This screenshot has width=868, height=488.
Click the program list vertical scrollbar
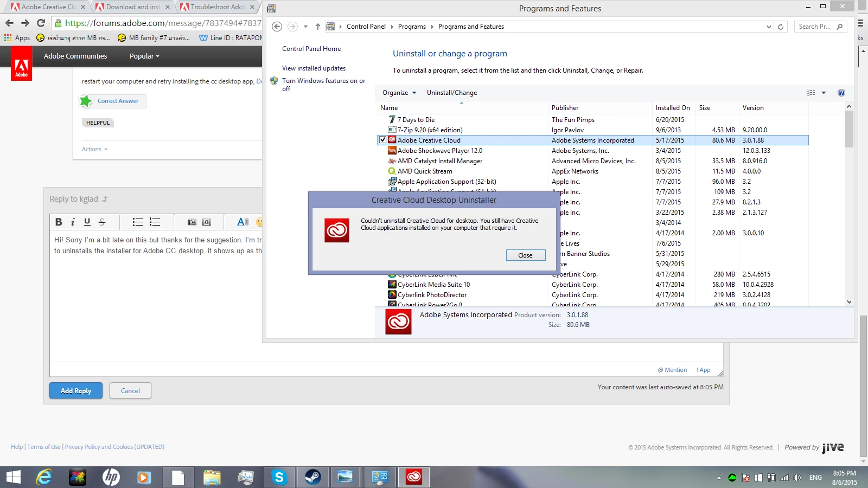849,129
